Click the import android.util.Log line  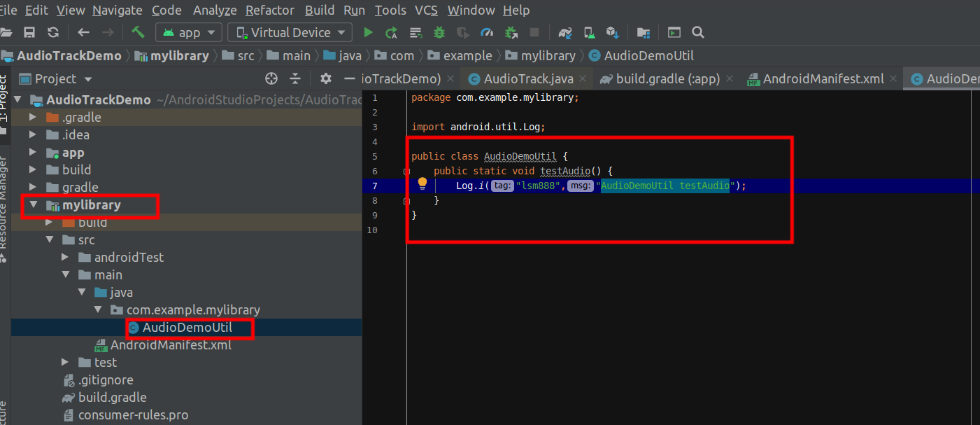(478, 127)
